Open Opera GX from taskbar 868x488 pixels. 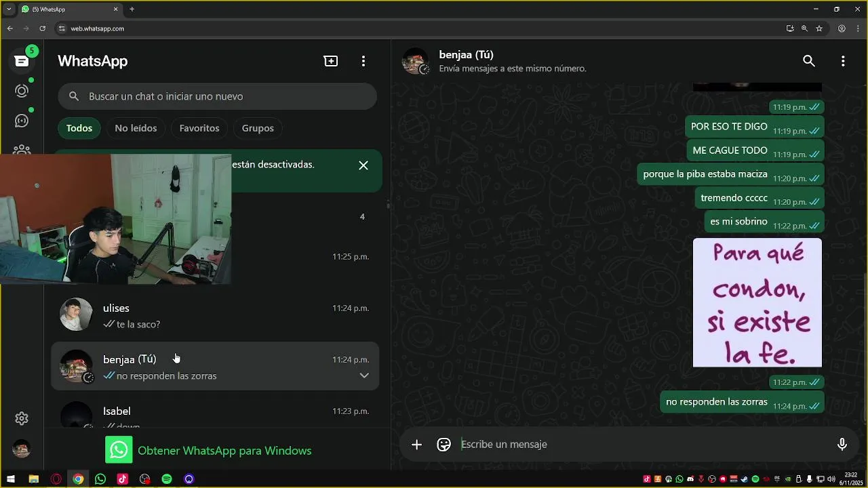[56, 479]
